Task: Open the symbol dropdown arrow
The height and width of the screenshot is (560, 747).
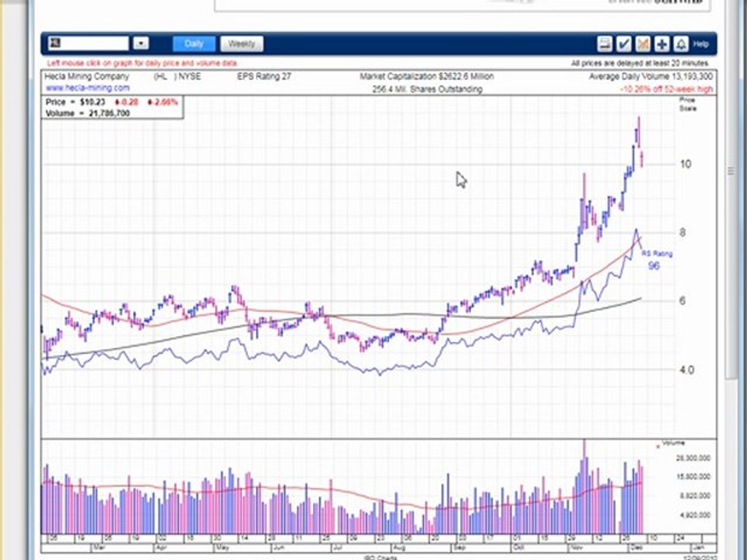Action: coord(141,44)
